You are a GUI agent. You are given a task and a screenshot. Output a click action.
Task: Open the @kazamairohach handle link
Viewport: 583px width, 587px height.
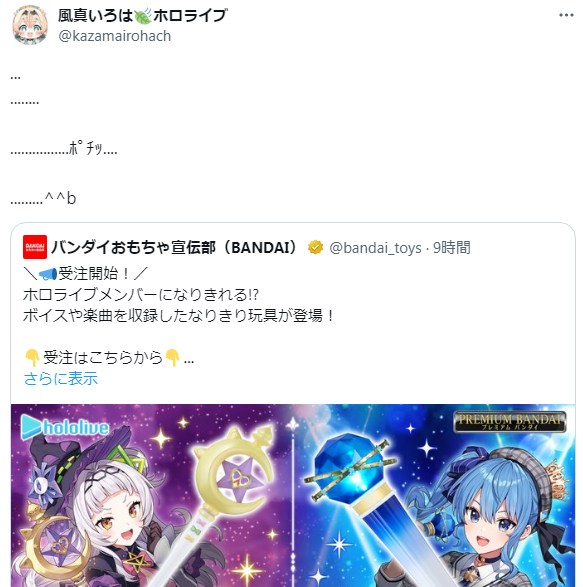coord(115,36)
